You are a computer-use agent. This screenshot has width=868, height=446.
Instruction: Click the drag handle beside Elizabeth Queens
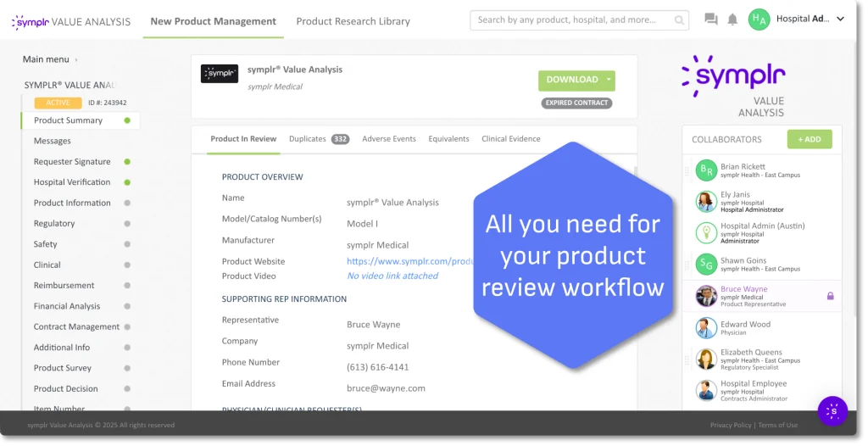(x=687, y=360)
